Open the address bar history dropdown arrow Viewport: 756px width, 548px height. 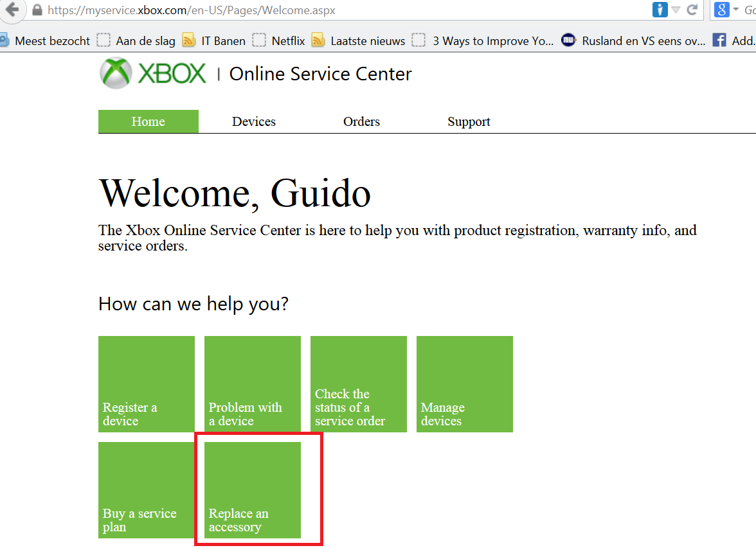(676, 10)
